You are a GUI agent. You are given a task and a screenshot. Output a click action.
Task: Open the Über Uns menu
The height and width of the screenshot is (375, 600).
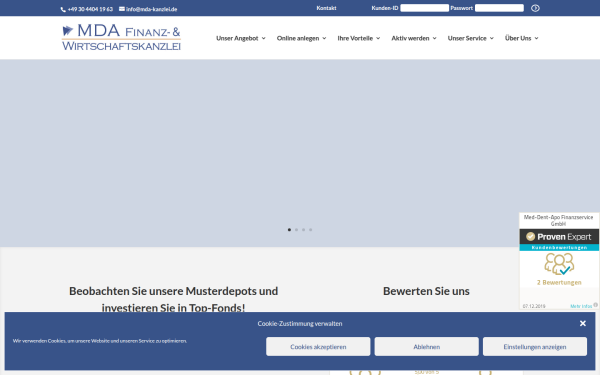tap(522, 38)
